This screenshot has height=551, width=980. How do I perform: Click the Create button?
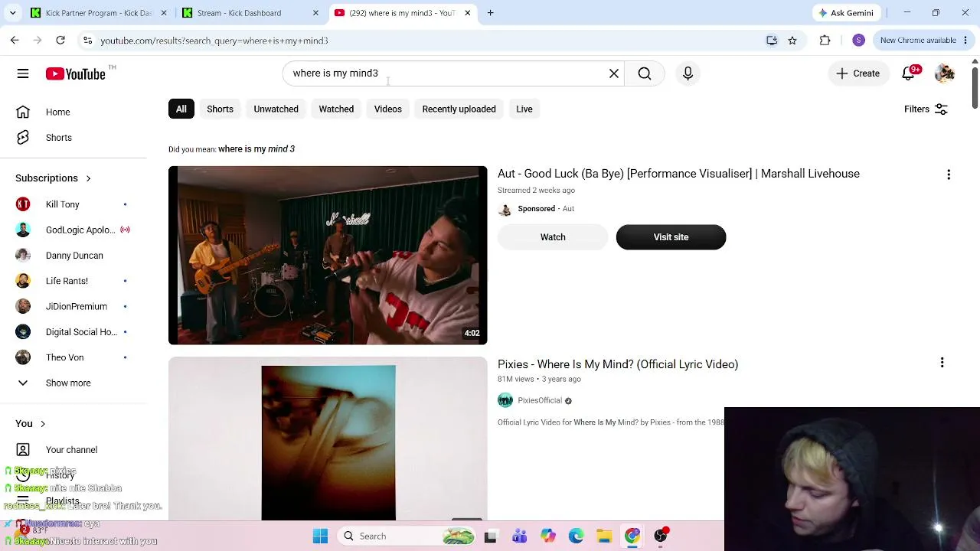tap(857, 73)
